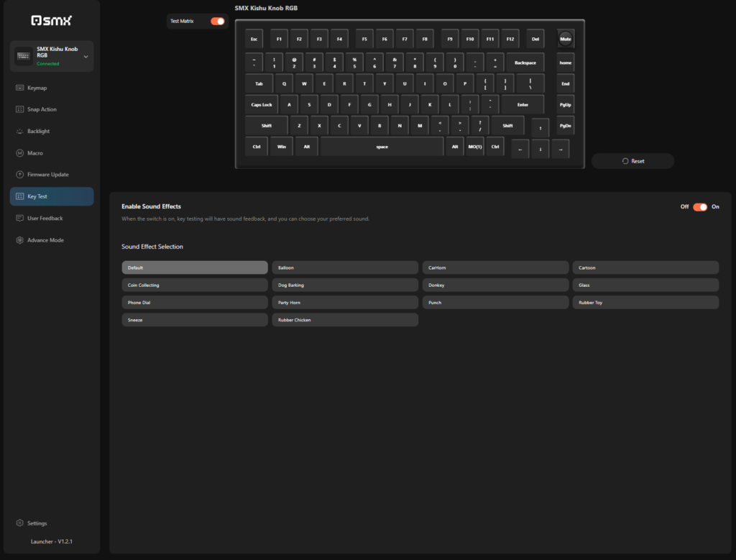The height and width of the screenshot is (560, 736).
Task: Select the Coin Collecting sound effect
Action: point(194,285)
